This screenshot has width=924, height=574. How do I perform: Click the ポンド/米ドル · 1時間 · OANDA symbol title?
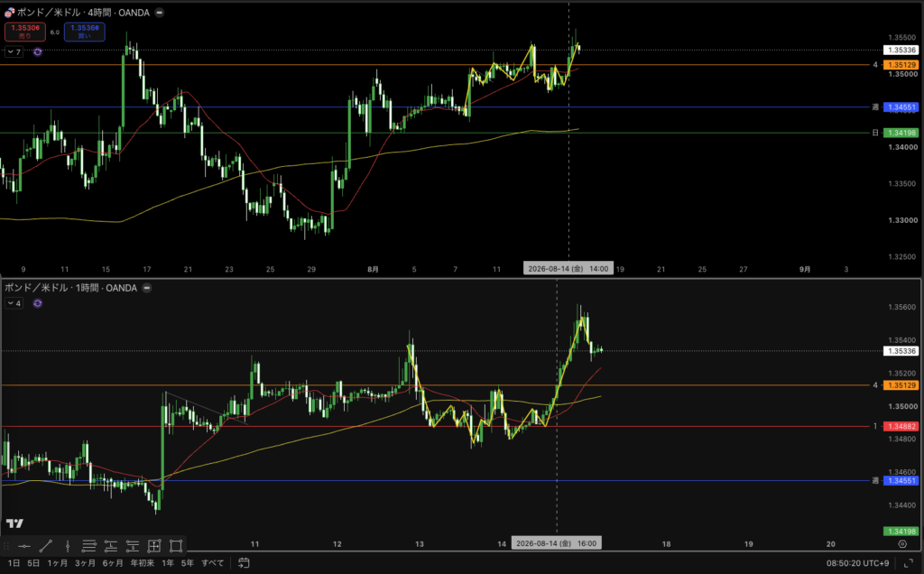pyautogui.click(x=70, y=288)
